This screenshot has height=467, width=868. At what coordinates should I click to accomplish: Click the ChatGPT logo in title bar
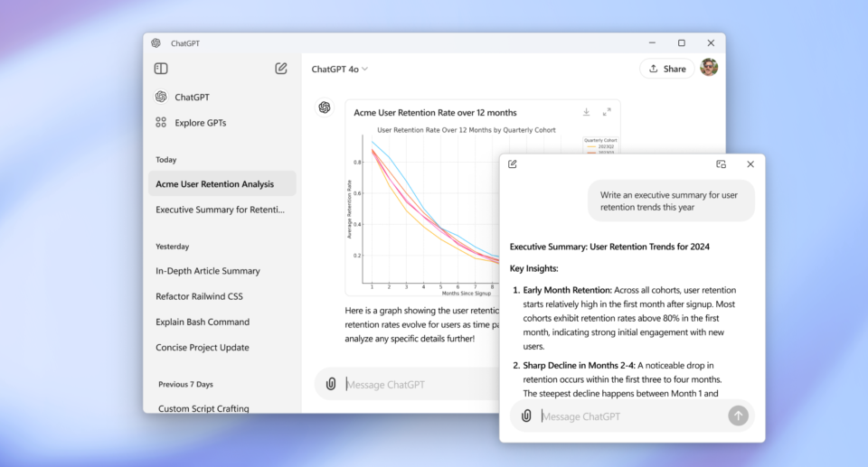coord(156,43)
